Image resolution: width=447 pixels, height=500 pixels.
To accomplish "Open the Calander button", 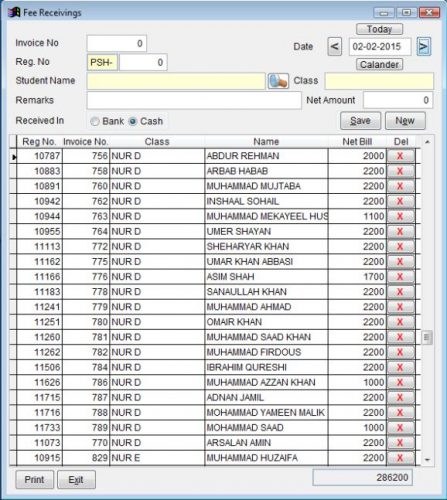I will (x=379, y=64).
